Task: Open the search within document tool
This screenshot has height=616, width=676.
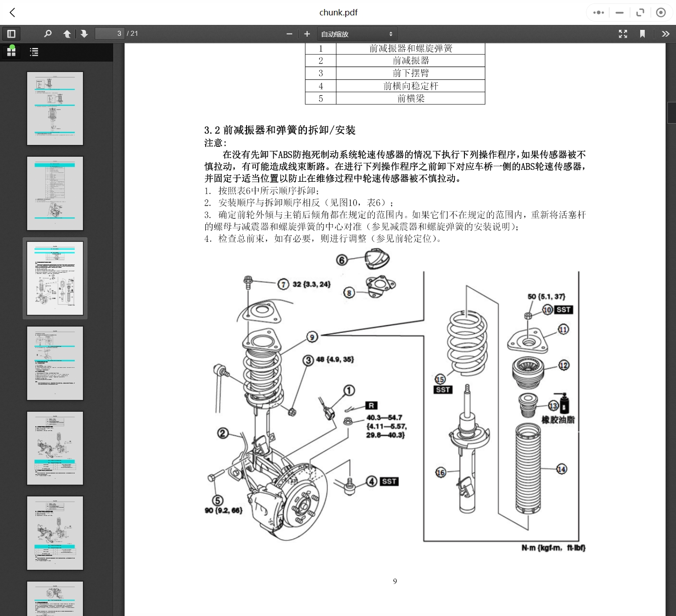Action: (x=48, y=34)
